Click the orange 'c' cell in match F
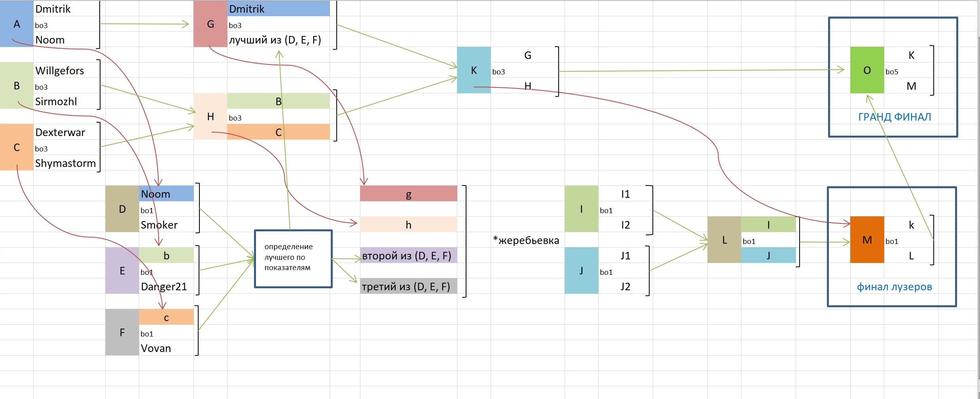 (x=167, y=317)
